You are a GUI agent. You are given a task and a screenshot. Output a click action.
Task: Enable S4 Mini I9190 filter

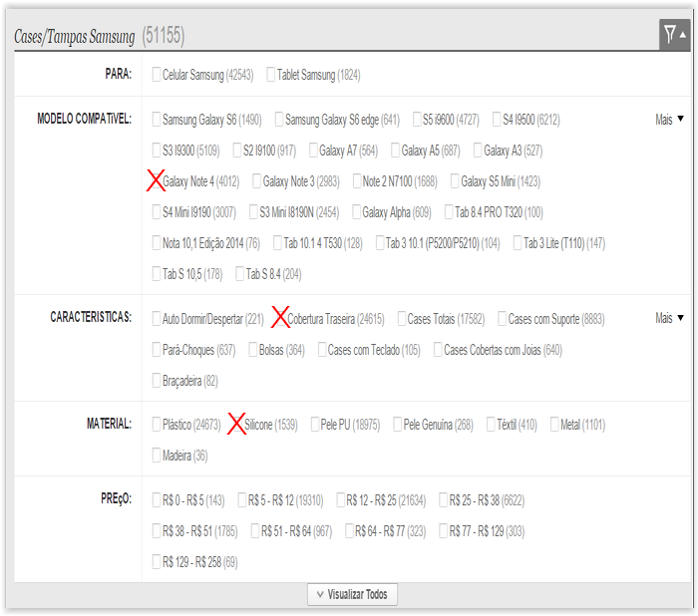click(x=157, y=212)
